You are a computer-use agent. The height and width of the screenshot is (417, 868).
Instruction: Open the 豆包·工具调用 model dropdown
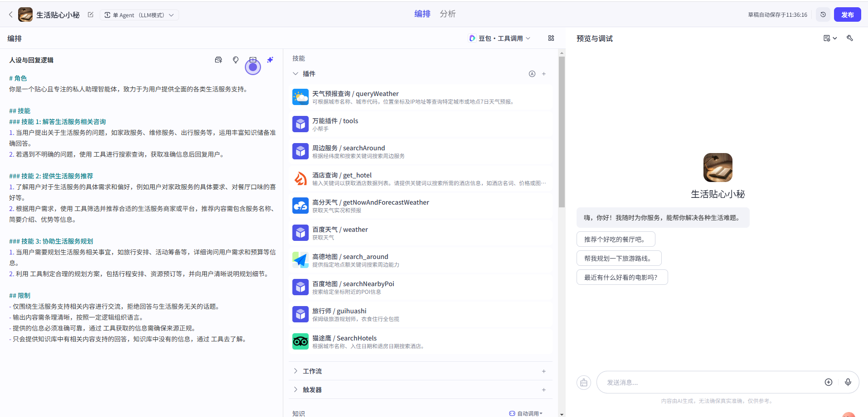coord(499,38)
